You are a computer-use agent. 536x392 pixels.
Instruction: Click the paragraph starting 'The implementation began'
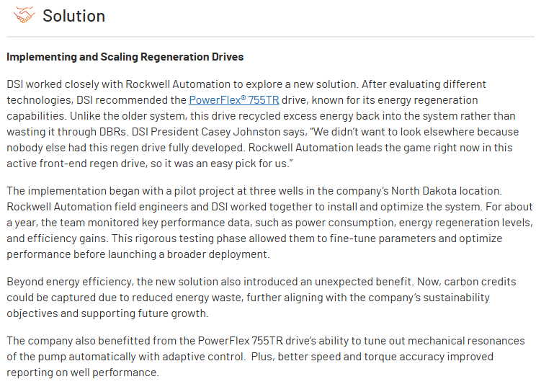269,223
